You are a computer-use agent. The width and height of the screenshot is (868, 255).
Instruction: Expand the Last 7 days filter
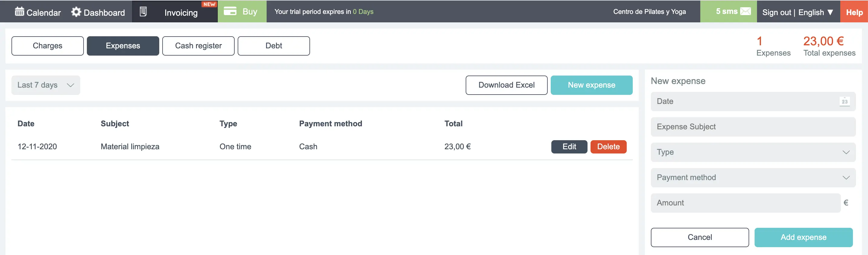coord(46,85)
